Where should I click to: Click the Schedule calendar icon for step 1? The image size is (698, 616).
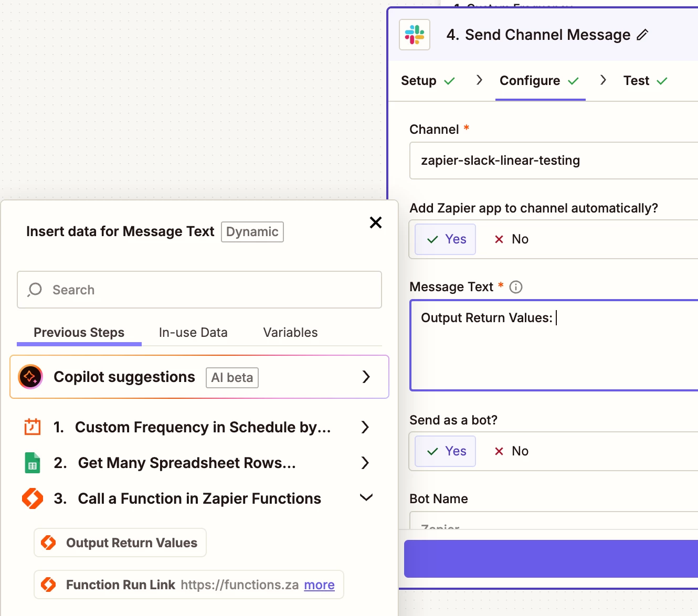pos(33,427)
